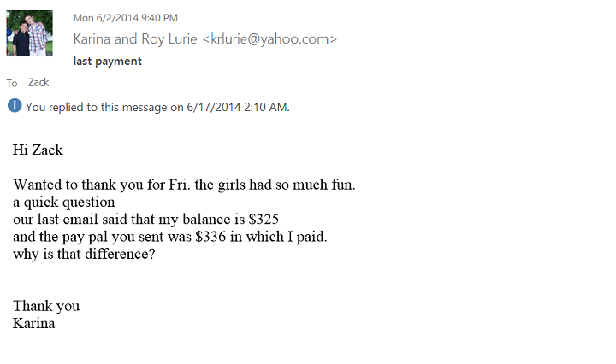Click the $325 balance amount
The width and height of the screenshot is (616, 364).
click(x=261, y=220)
